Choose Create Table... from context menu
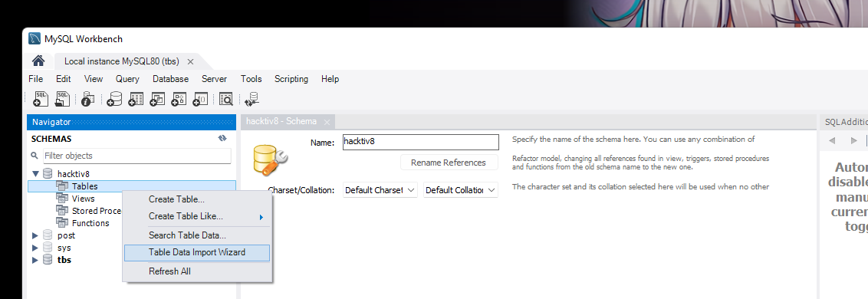 pos(197,199)
